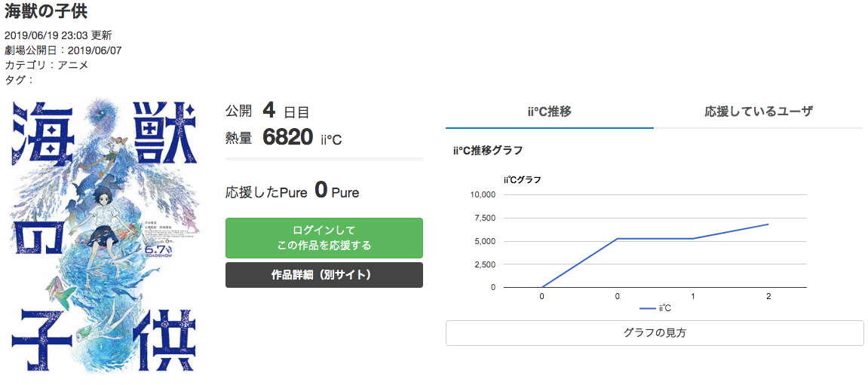Click the 10,000 axis label
Viewport: 868px width, 385px height.
point(484,194)
